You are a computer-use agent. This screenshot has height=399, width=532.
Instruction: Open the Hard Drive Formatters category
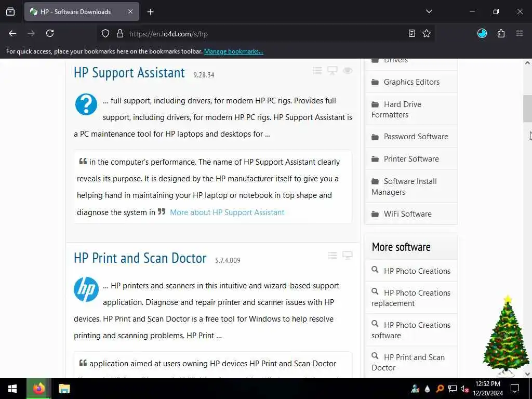click(411, 110)
